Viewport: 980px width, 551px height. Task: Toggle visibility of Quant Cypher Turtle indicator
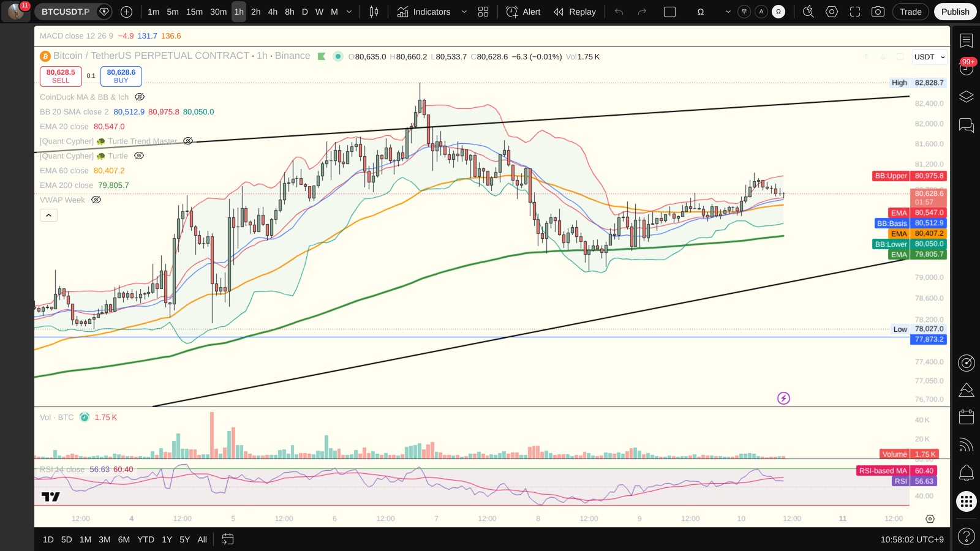pos(139,156)
